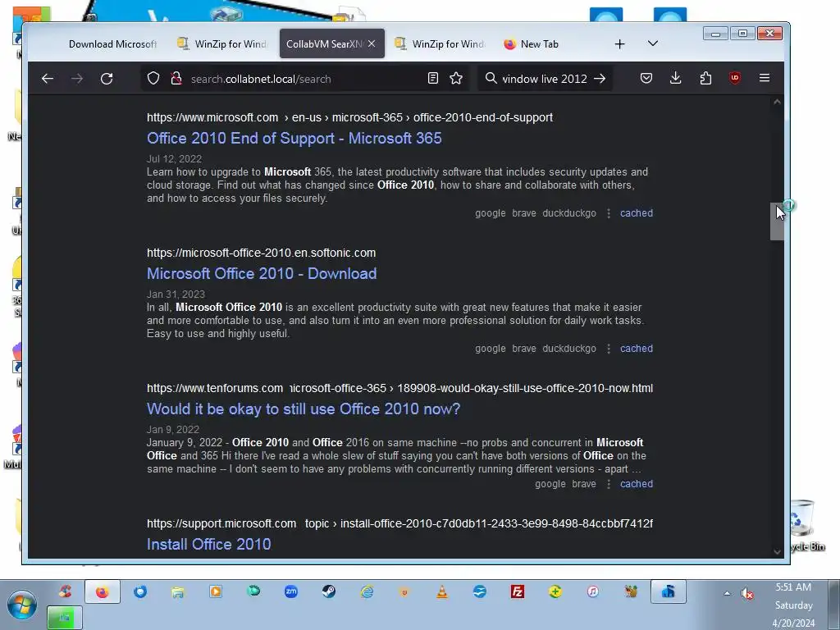Click the search bar magnifier icon
This screenshot has height=630, width=840.
491,78
